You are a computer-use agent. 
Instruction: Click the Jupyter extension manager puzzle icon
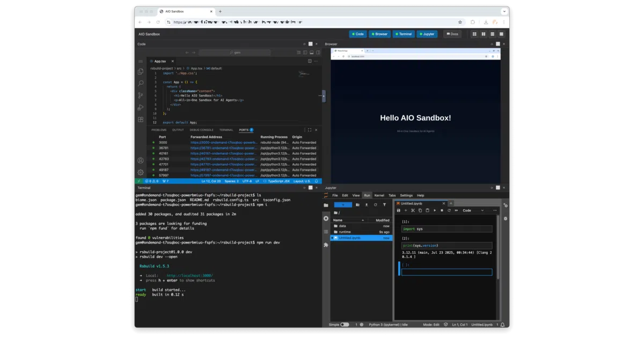(x=326, y=245)
